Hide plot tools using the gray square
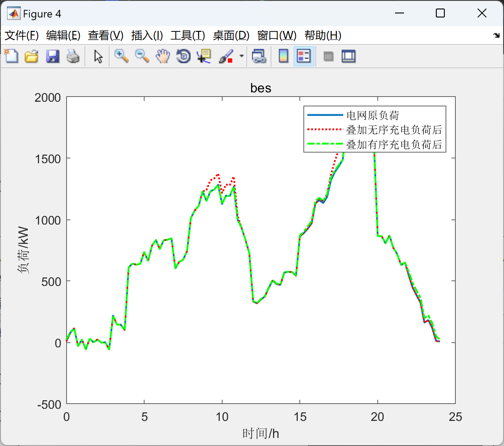 pyautogui.click(x=328, y=56)
